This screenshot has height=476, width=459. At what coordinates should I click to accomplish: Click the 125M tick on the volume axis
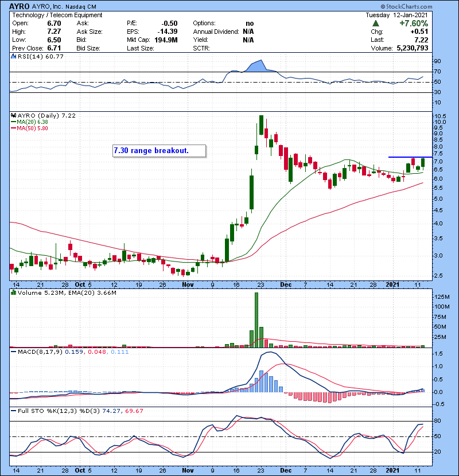(x=442, y=297)
